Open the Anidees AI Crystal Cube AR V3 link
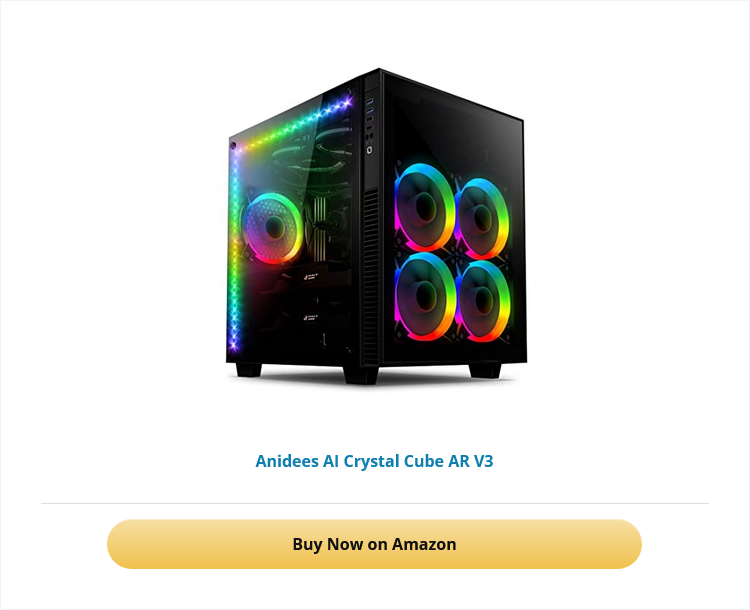The width and height of the screenshot is (750, 610). pyautogui.click(x=374, y=461)
